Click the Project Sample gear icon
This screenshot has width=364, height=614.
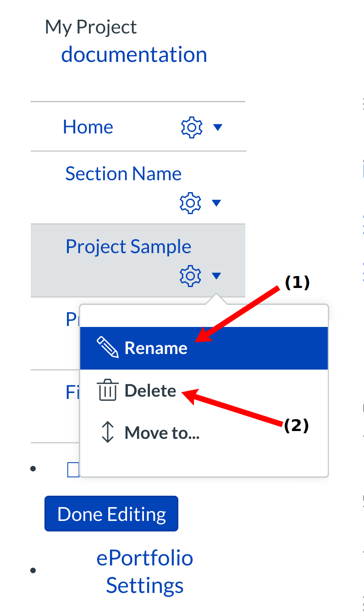[x=191, y=276]
